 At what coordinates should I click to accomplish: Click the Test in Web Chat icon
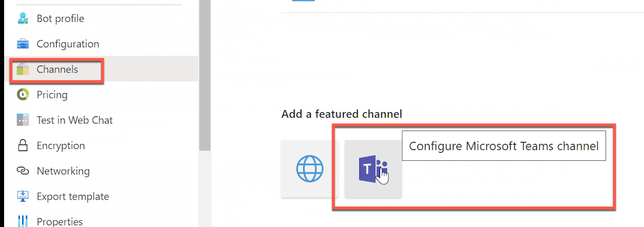point(23,120)
